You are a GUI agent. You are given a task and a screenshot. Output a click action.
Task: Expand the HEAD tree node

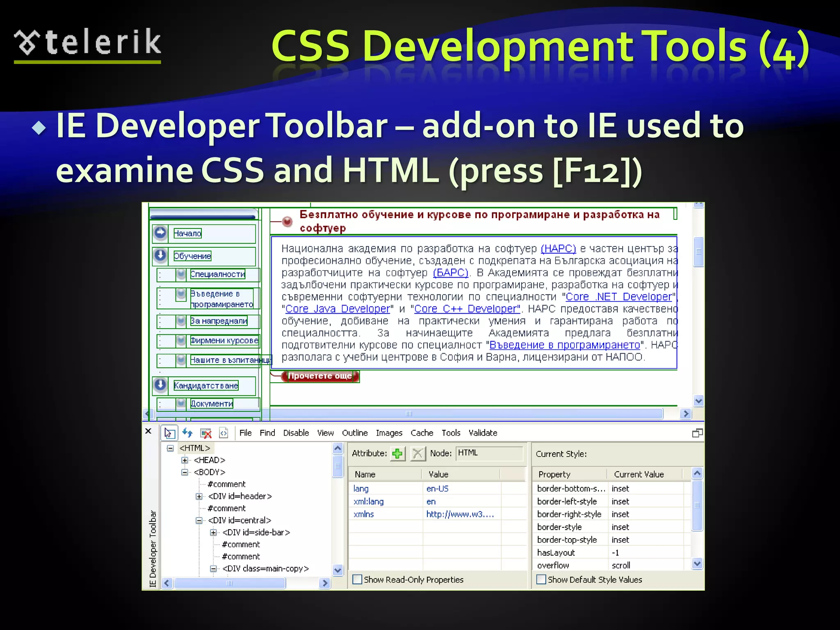tap(185, 460)
